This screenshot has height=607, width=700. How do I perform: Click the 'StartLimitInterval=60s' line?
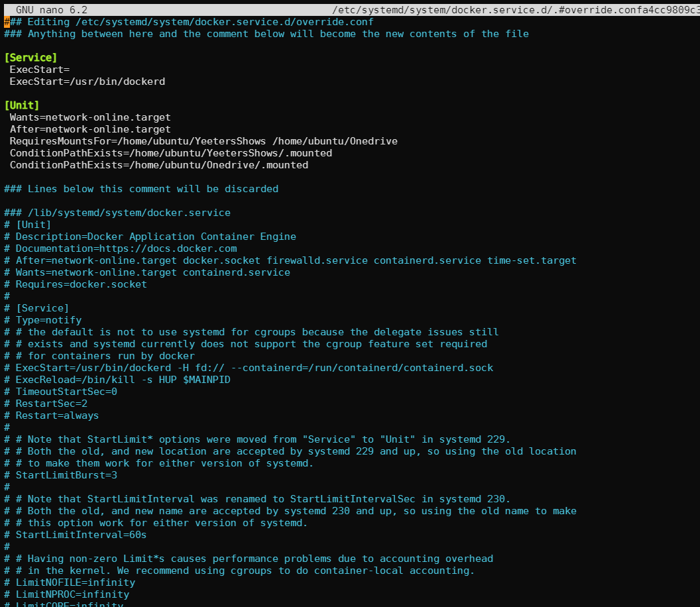coord(76,535)
